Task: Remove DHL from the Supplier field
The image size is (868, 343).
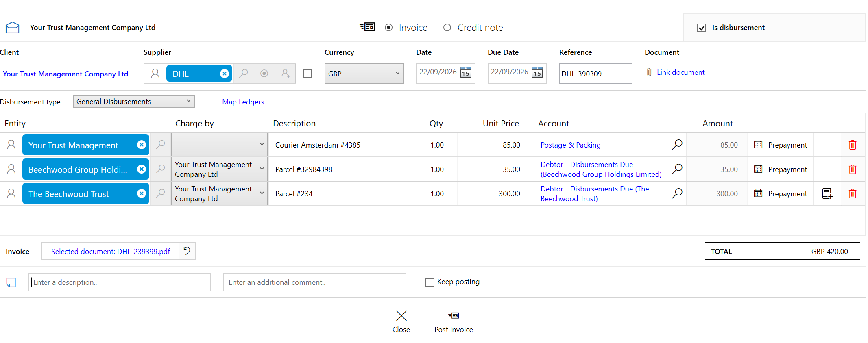Action: click(224, 74)
